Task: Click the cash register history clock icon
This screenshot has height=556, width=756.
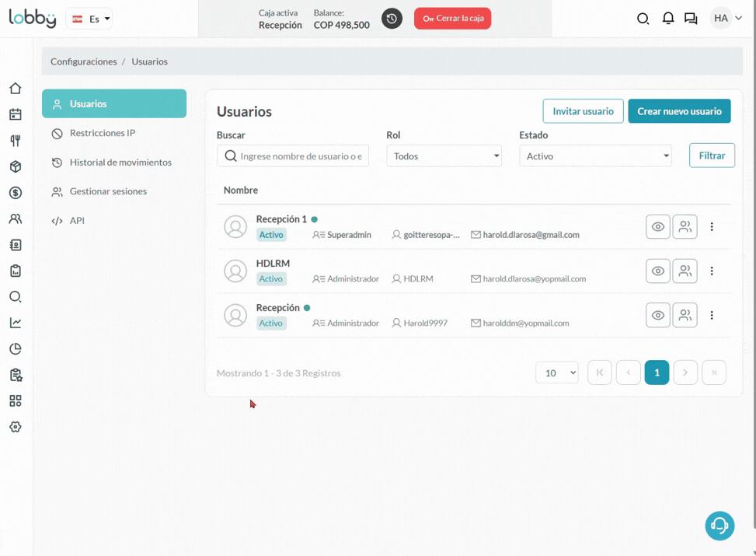Action: click(392, 19)
